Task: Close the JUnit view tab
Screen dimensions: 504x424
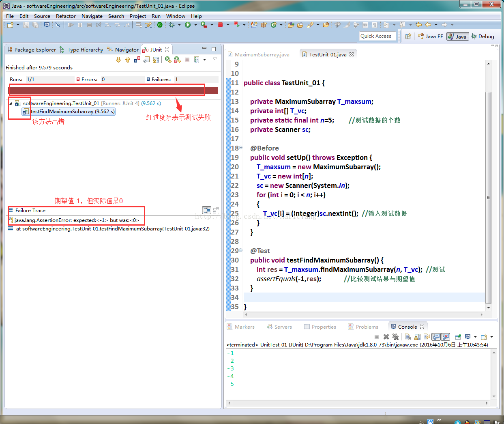Action: [167, 50]
